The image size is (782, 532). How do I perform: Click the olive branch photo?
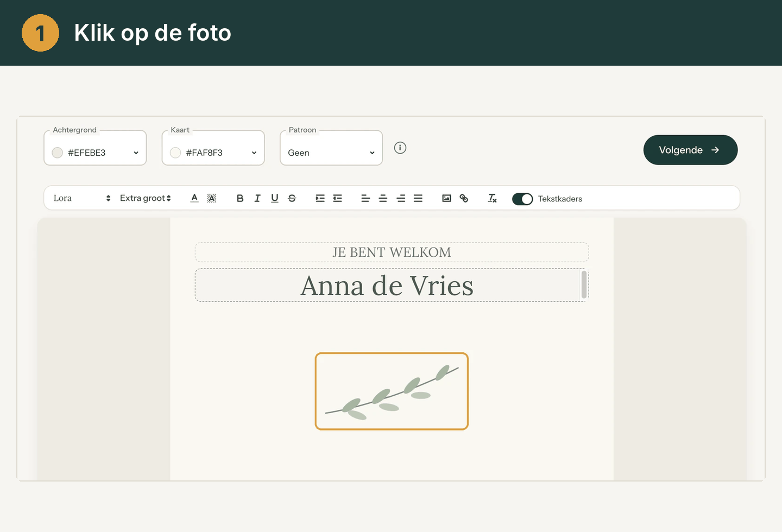[392, 391]
